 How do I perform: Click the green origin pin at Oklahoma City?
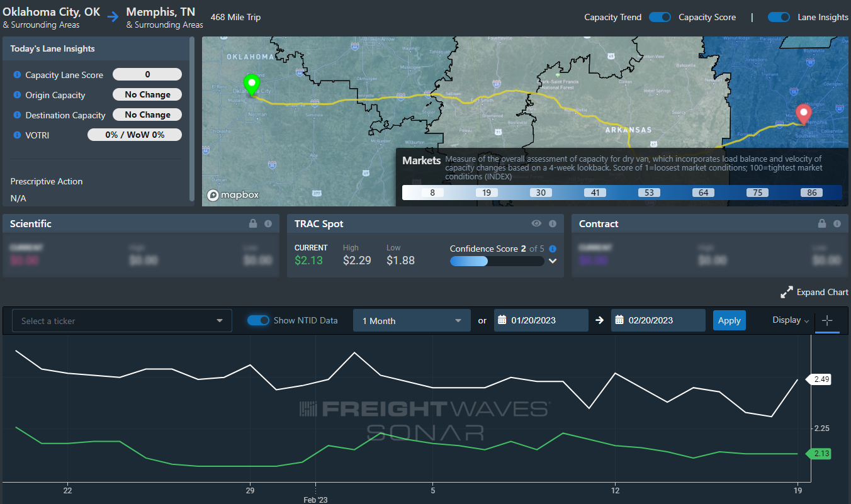pos(251,85)
